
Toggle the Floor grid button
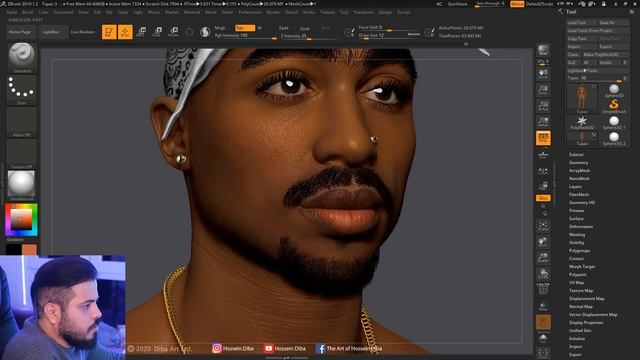pos(543,155)
